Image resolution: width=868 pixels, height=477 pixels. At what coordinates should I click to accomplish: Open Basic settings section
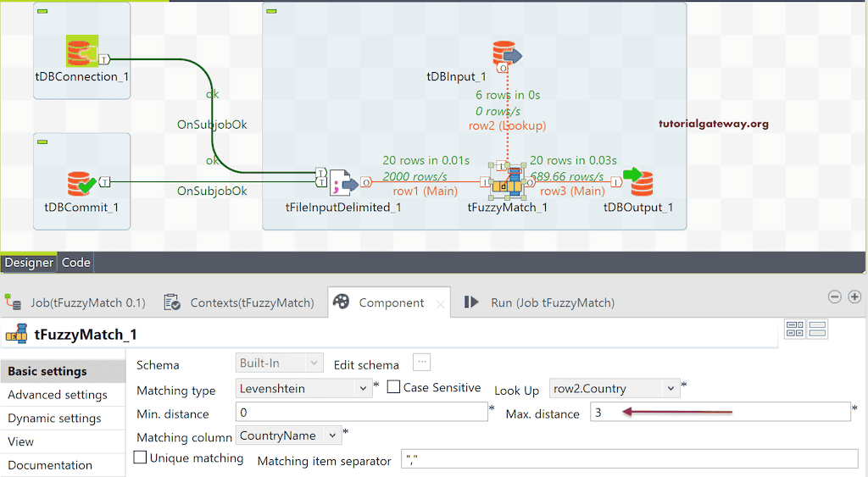pos(63,371)
